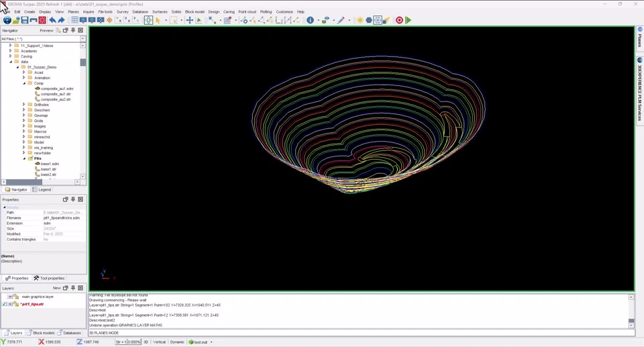The height and width of the screenshot is (347, 644).
Task: Open the Solids menu
Action: [x=176, y=12]
